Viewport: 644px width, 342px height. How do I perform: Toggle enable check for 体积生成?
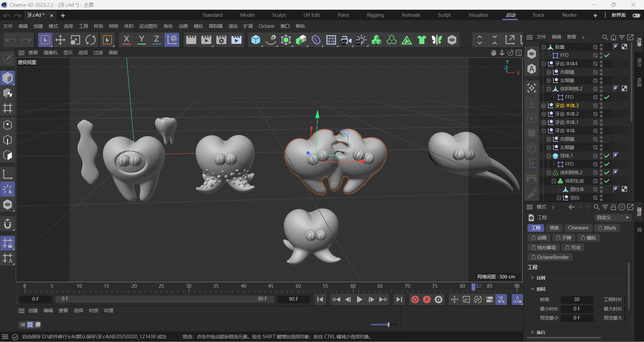click(607, 181)
